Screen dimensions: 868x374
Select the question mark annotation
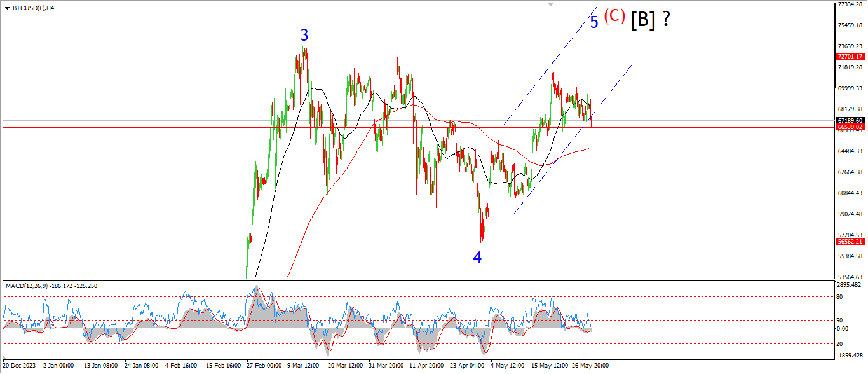coord(666,20)
